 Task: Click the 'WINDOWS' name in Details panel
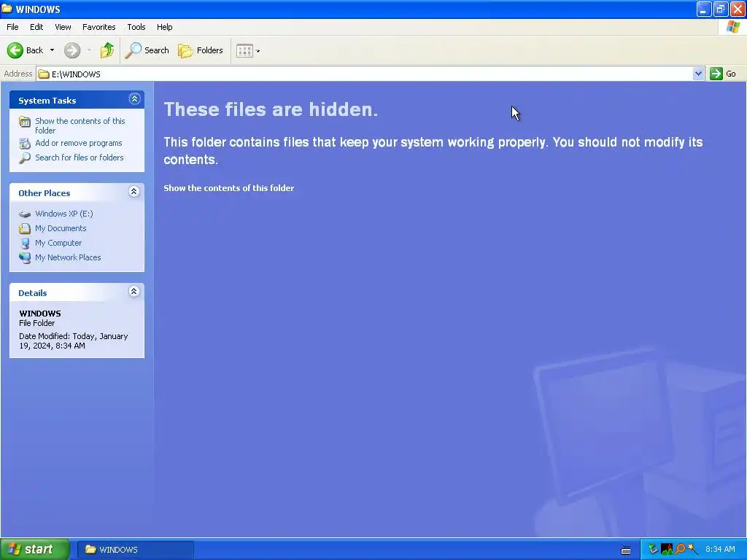pyautogui.click(x=40, y=314)
